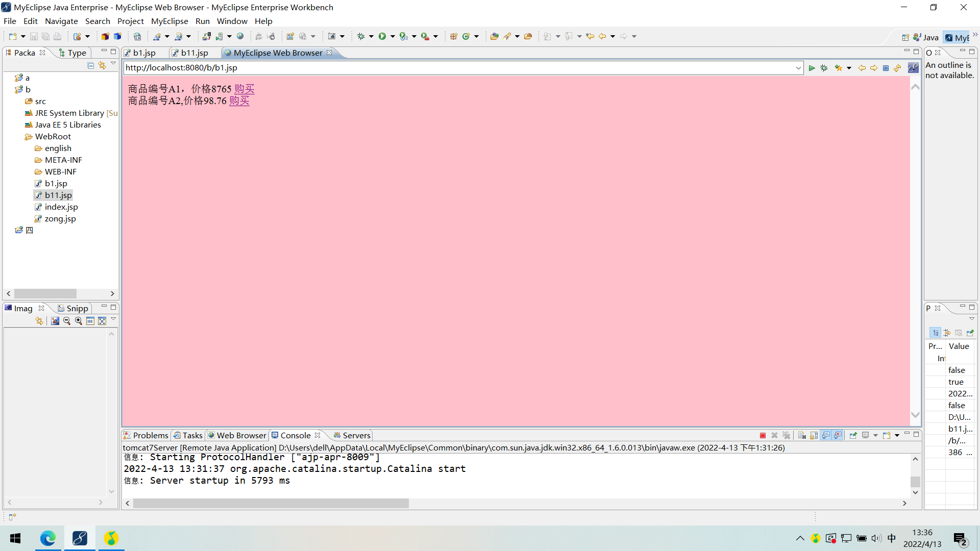Click the browser Go to URL play icon
980x551 pixels.
(x=812, y=68)
